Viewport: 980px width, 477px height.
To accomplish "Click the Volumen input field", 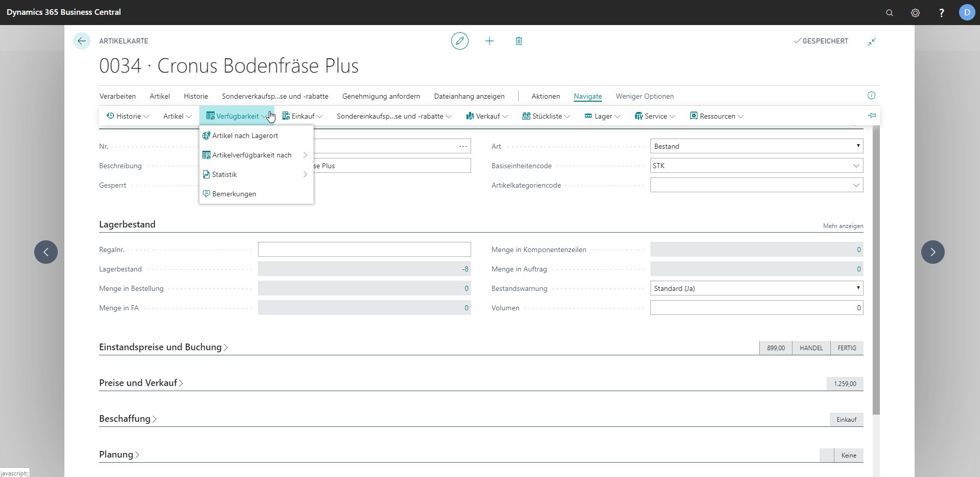I will click(x=757, y=308).
